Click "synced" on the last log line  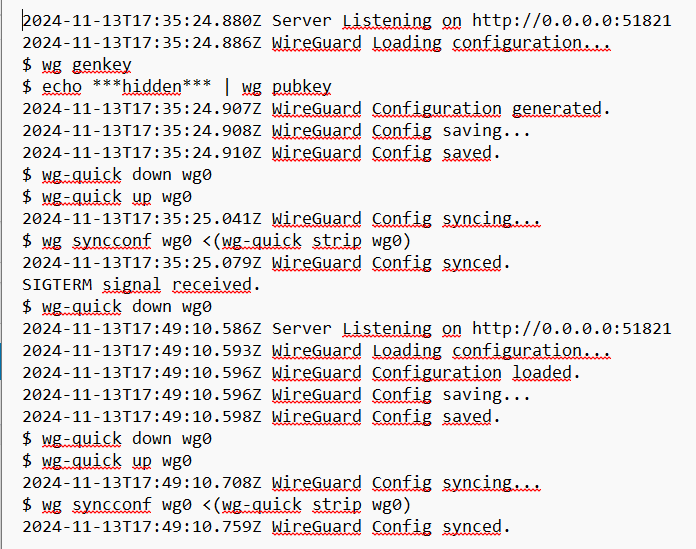[472, 526]
